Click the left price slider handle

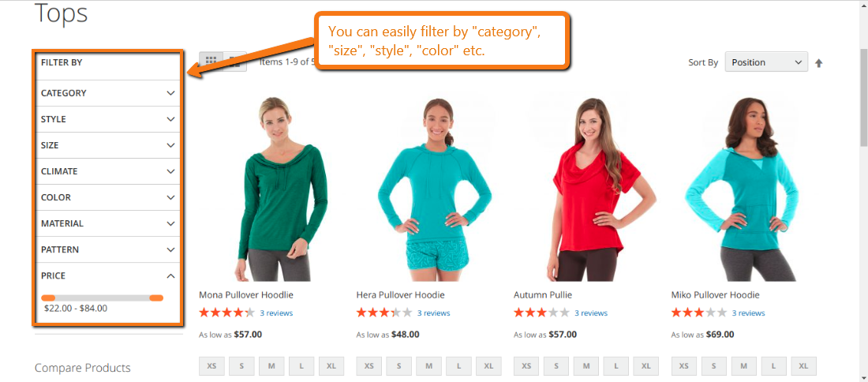click(x=48, y=298)
